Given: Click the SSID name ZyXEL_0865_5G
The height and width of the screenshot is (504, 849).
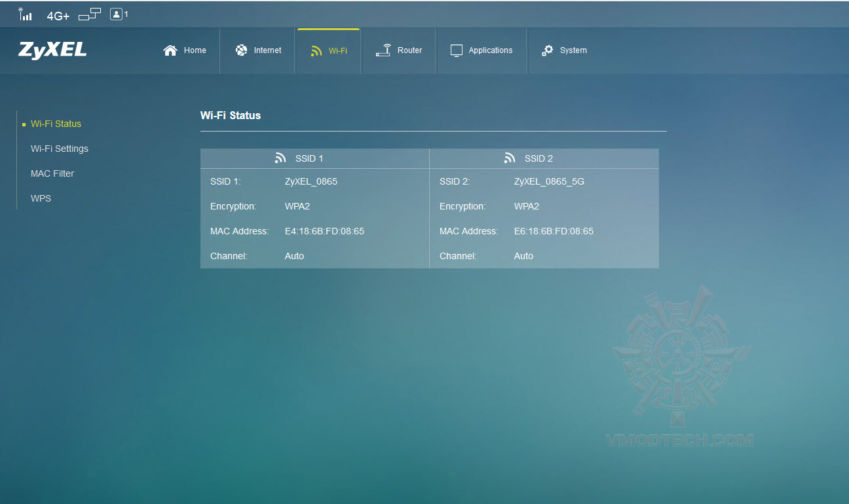Looking at the screenshot, I should click(x=549, y=181).
